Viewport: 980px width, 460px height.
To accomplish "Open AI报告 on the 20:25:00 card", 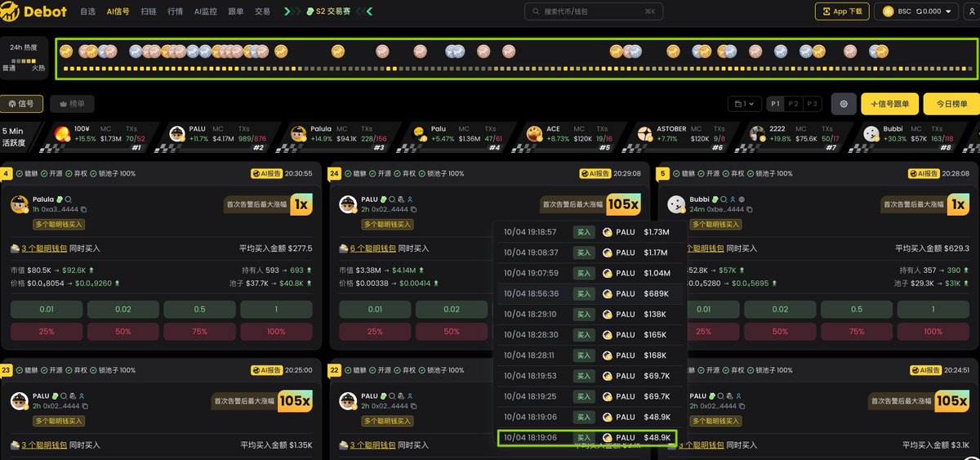I will [266, 370].
